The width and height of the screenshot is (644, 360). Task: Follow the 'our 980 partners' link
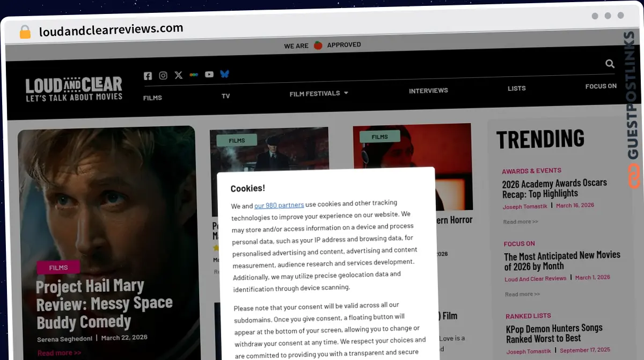click(279, 205)
